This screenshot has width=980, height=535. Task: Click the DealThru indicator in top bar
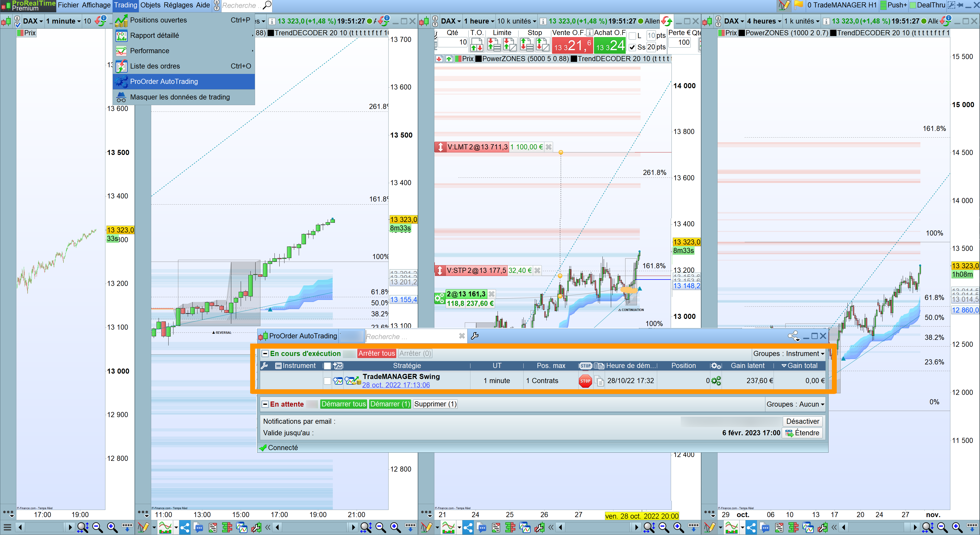pos(927,5)
